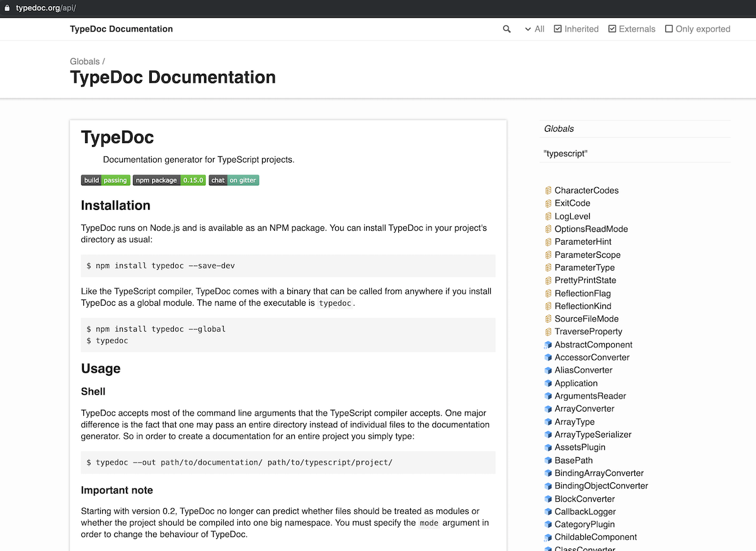Click the typedoc --out command code block
The width and height of the screenshot is (756, 551).
[289, 463]
